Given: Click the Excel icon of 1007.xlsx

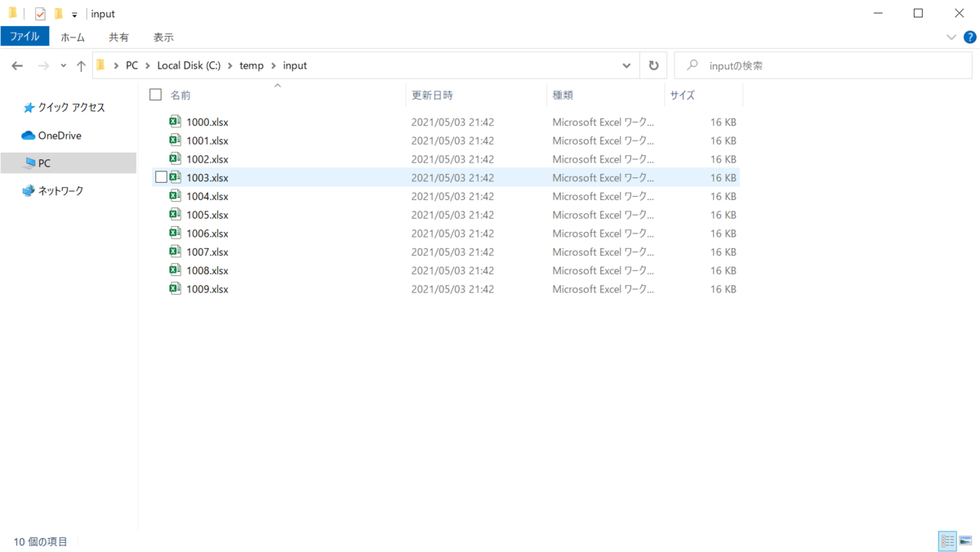Looking at the screenshot, I should pos(175,252).
